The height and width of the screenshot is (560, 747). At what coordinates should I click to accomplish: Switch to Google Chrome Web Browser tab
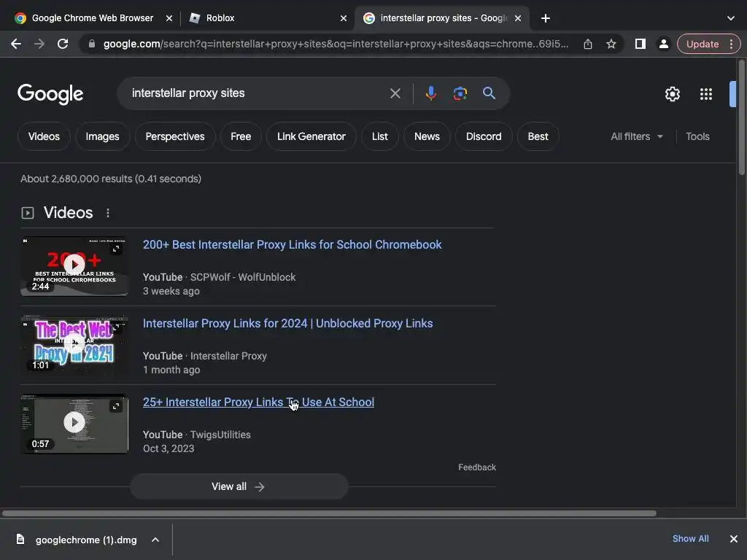coord(93,18)
